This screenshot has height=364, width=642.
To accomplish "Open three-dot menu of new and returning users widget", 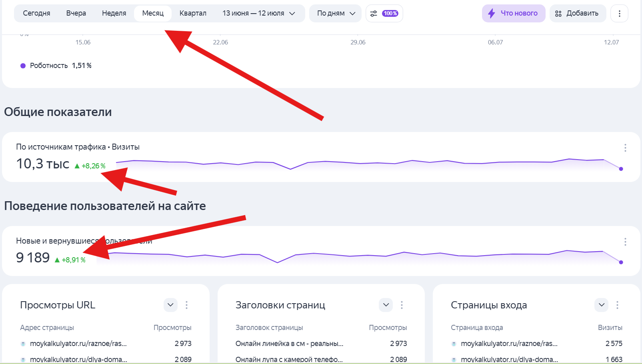I will point(625,242).
